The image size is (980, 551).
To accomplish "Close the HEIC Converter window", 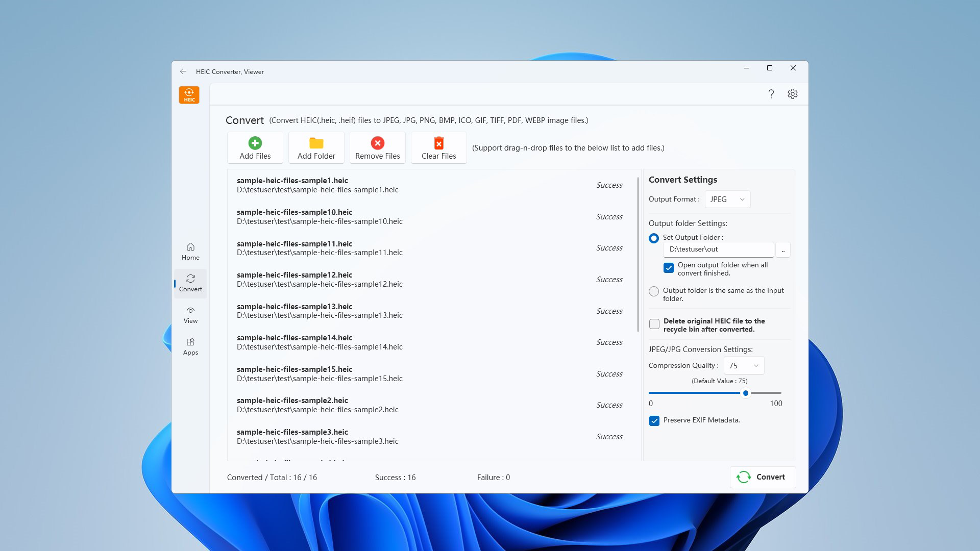I will pos(793,68).
